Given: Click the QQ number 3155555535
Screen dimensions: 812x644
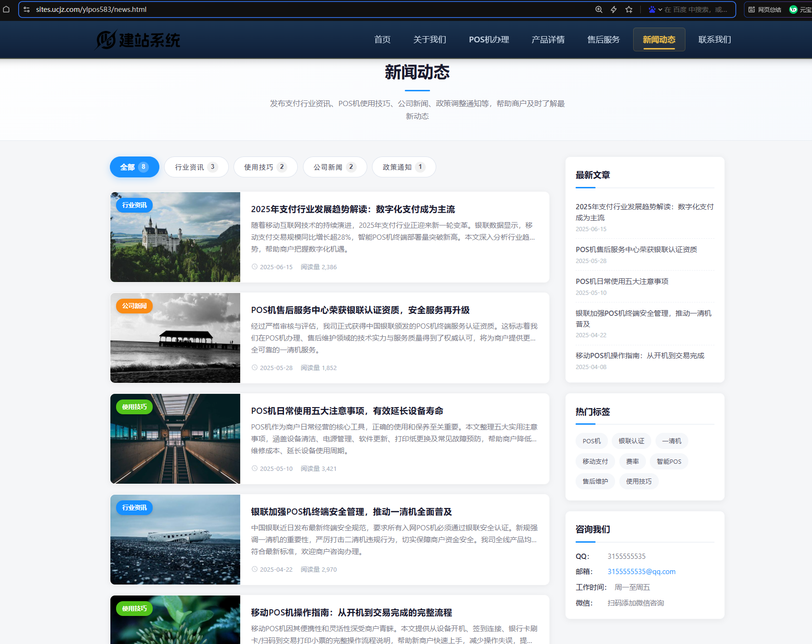Looking at the screenshot, I should (626, 556).
